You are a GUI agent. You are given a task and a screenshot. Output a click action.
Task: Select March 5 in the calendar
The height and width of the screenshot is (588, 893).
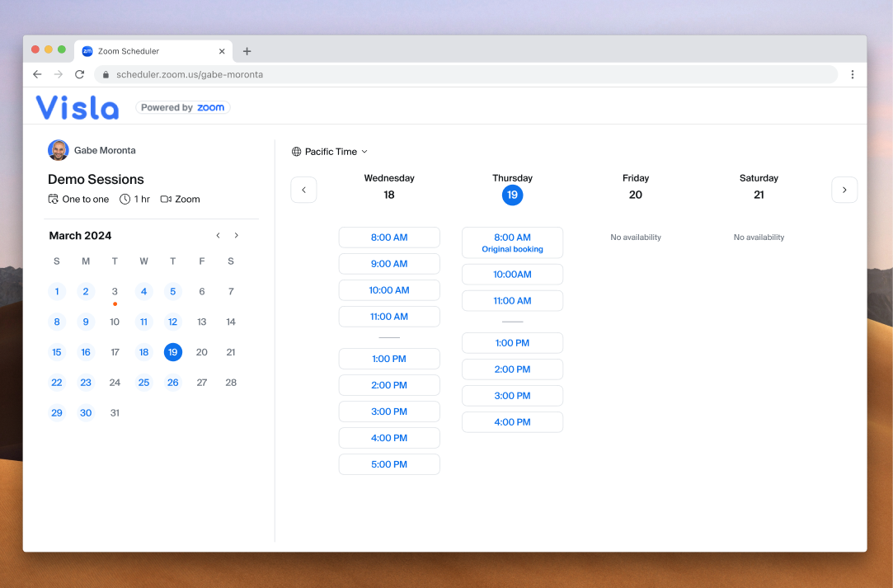click(173, 292)
